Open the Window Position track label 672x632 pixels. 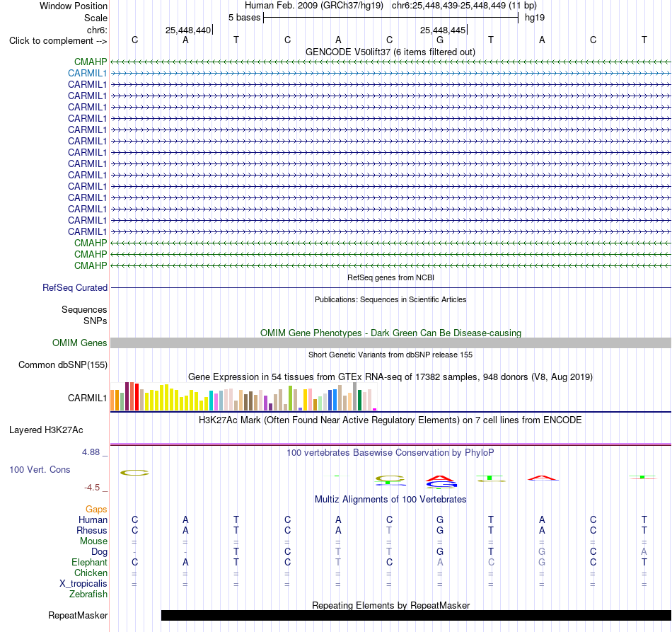click(74, 6)
